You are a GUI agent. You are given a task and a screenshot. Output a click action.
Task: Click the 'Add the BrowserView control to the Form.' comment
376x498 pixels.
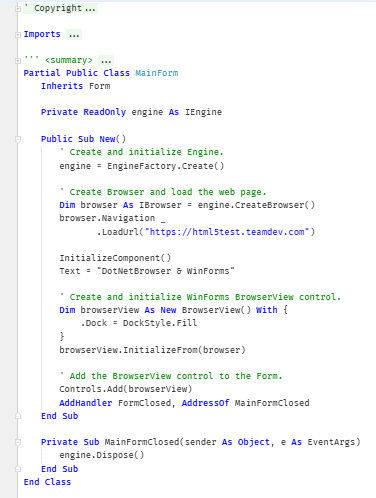[171, 376]
